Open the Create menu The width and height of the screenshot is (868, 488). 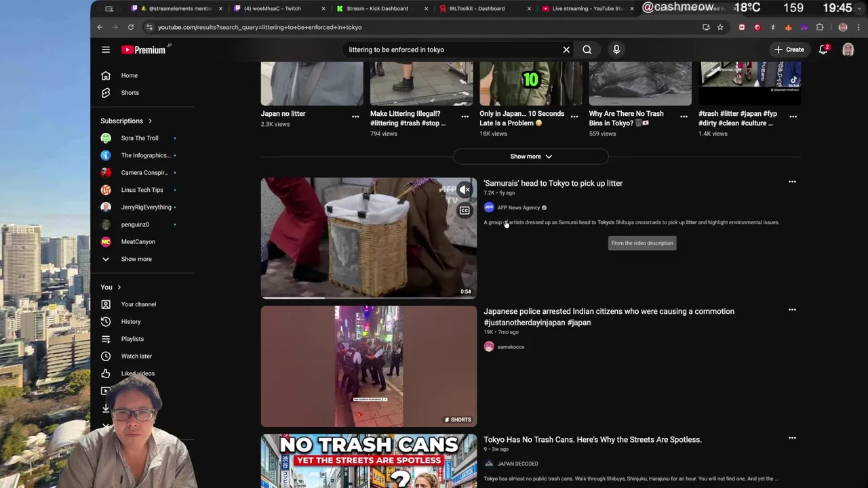(x=789, y=49)
